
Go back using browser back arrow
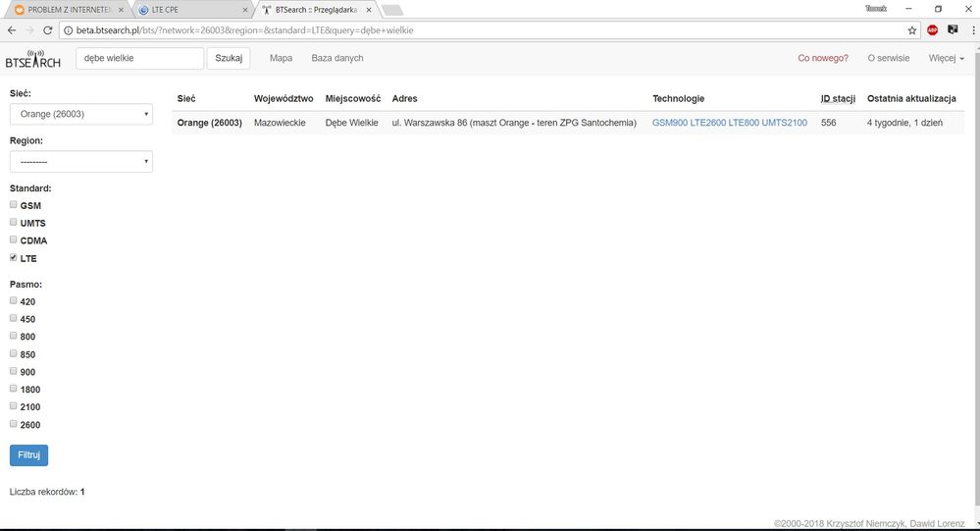(x=12, y=30)
